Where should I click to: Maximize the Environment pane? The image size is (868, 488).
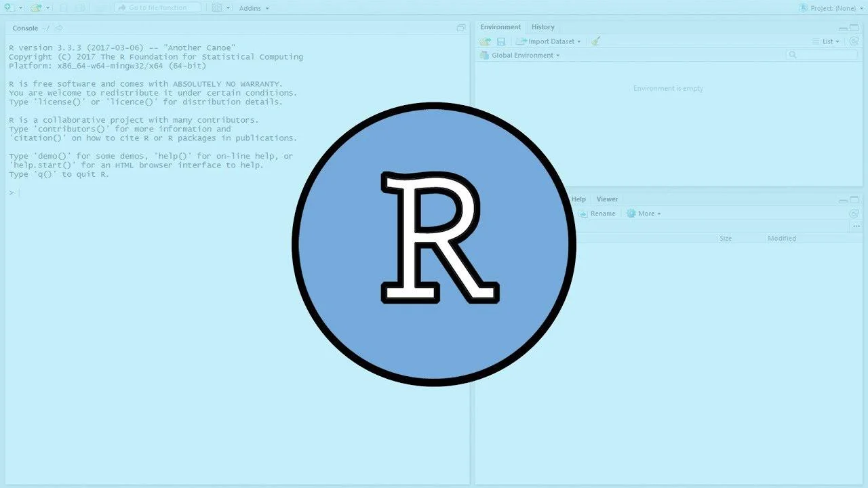point(854,28)
